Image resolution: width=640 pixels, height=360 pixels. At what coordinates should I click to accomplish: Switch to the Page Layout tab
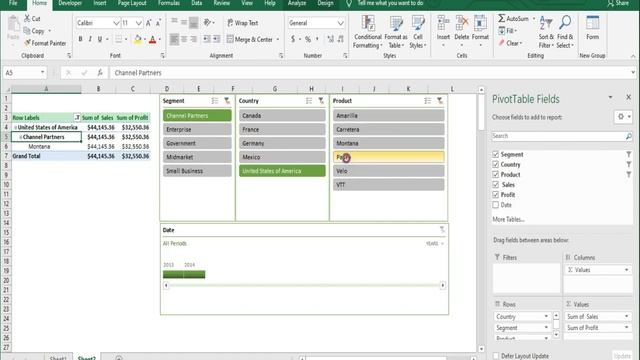coord(132,3)
